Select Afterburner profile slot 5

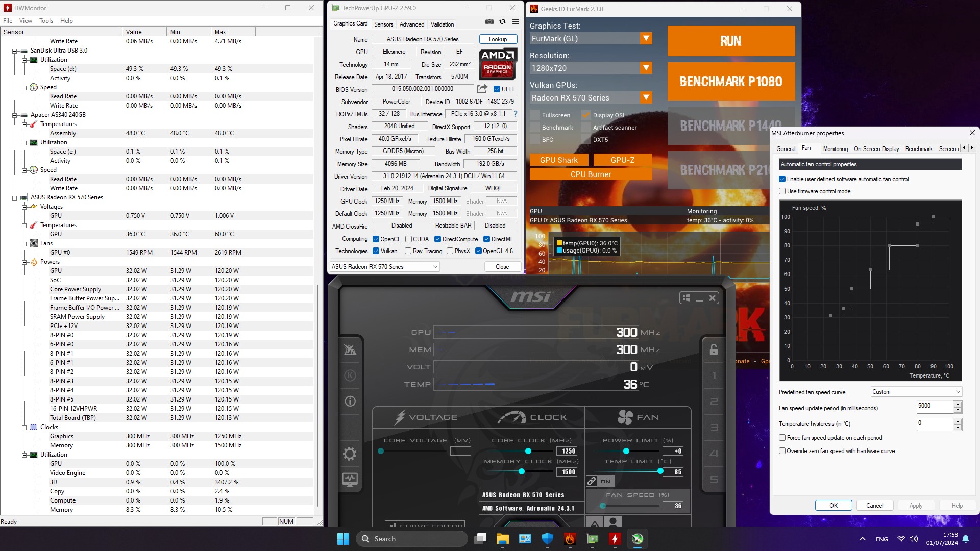[x=714, y=480]
